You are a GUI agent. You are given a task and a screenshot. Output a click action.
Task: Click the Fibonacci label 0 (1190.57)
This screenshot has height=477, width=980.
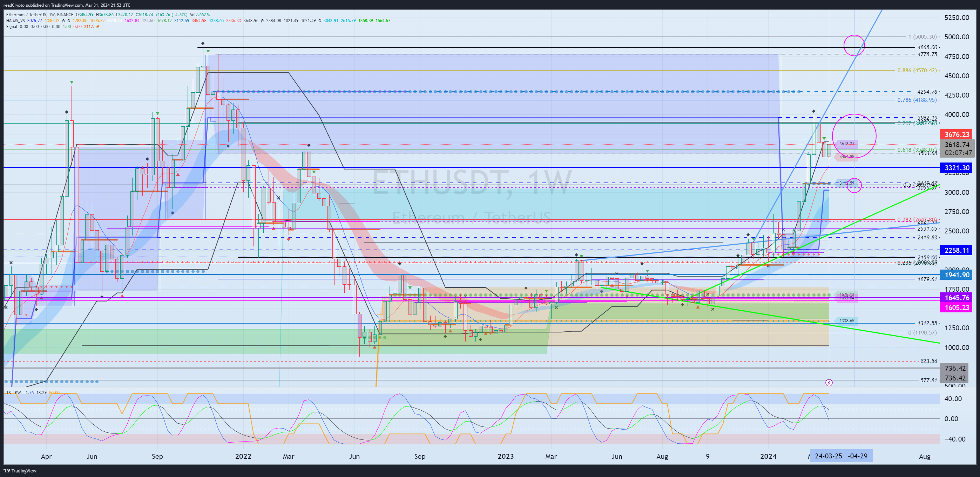pos(922,333)
